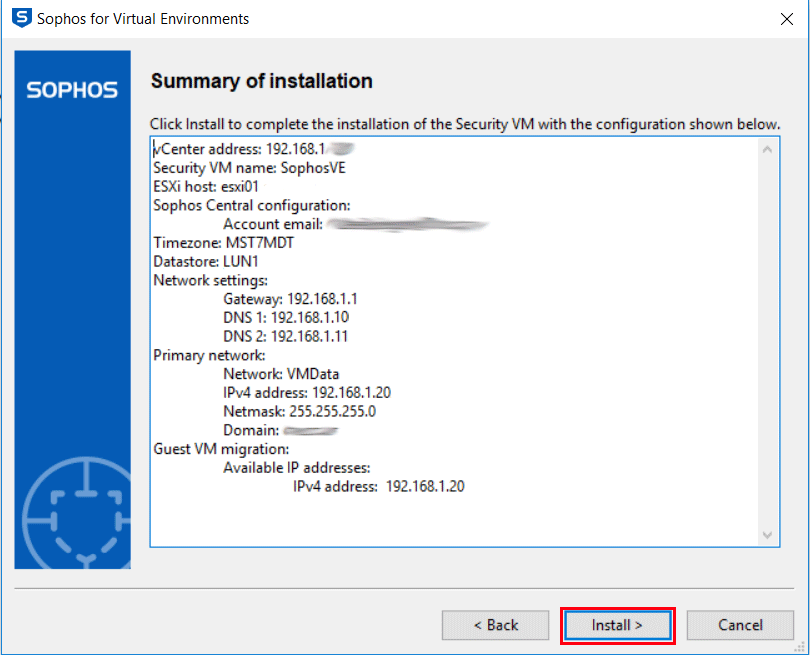
Task: Click the Install button
Action: point(618,626)
